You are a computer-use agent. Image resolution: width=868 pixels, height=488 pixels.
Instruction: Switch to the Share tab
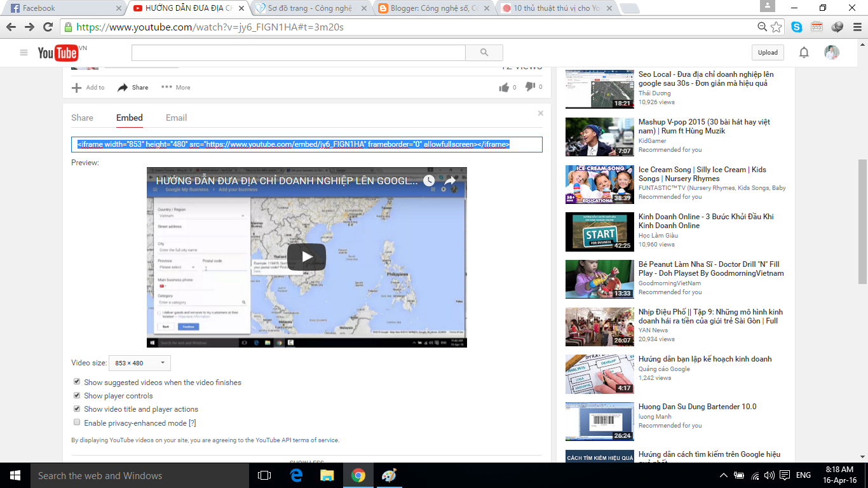pos(82,118)
